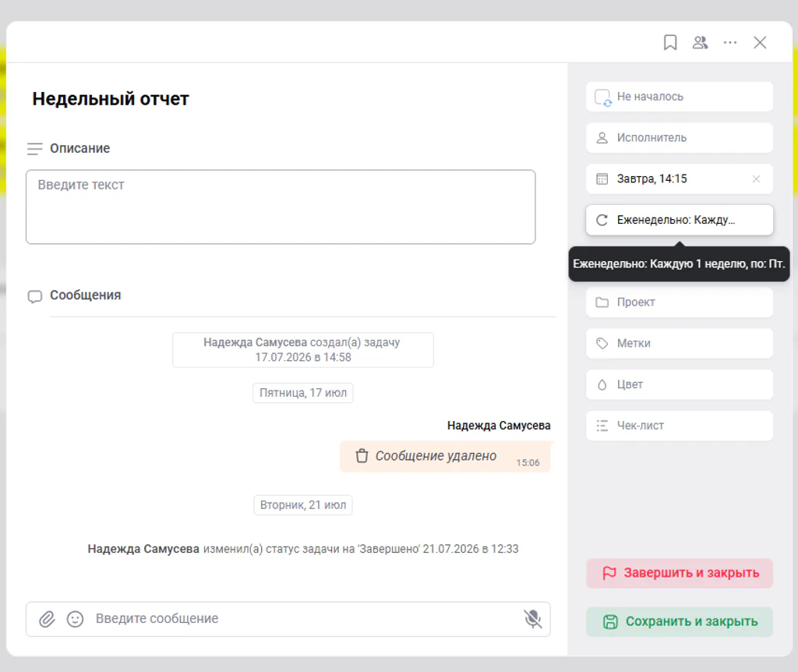Click the droplet icon in 'Цвет'
Image resolution: width=798 pixels, height=672 pixels.
pyautogui.click(x=602, y=385)
